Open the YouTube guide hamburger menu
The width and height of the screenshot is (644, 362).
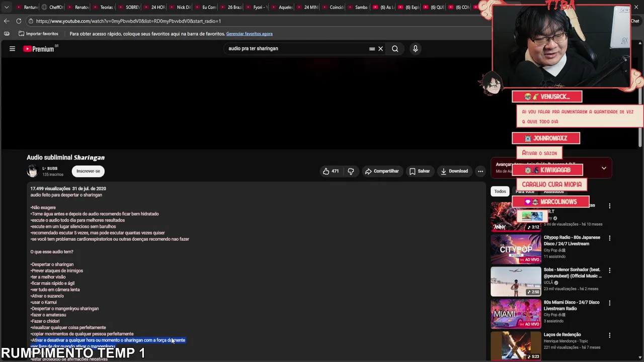click(12, 49)
